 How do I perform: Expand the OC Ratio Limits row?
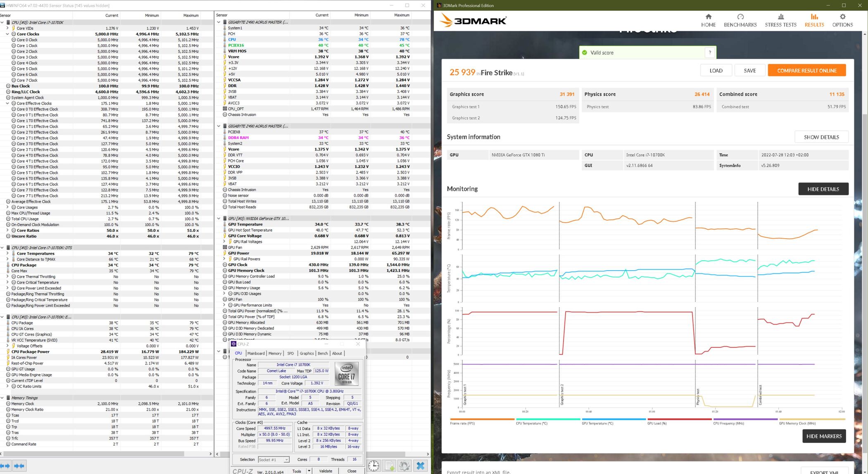tap(7, 386)
